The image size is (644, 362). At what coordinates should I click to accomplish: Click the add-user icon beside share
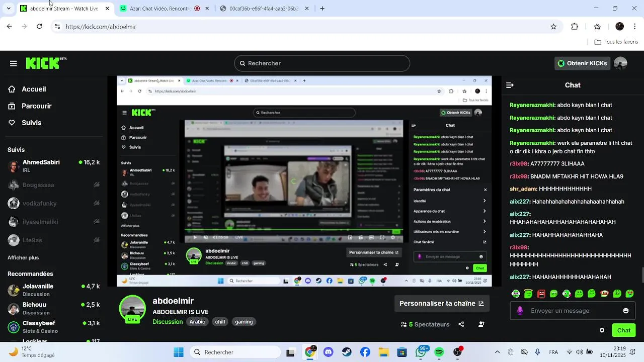pos(481,324)
